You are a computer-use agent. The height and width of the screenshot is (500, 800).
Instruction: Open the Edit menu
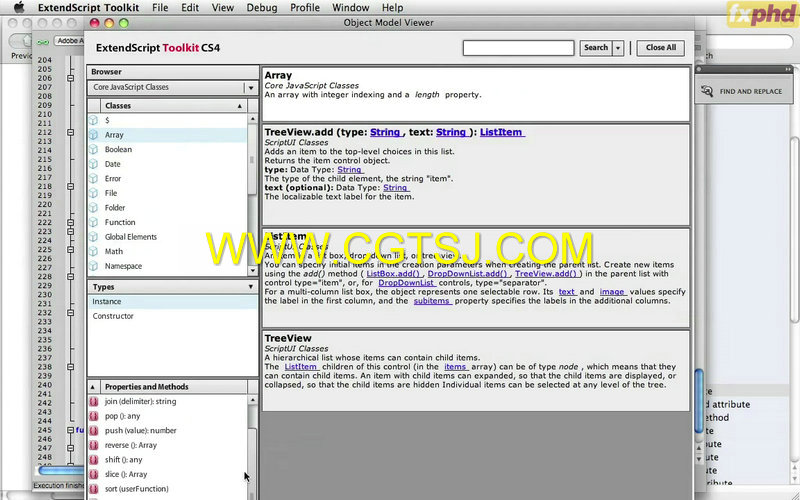click(x=190, y=8)
